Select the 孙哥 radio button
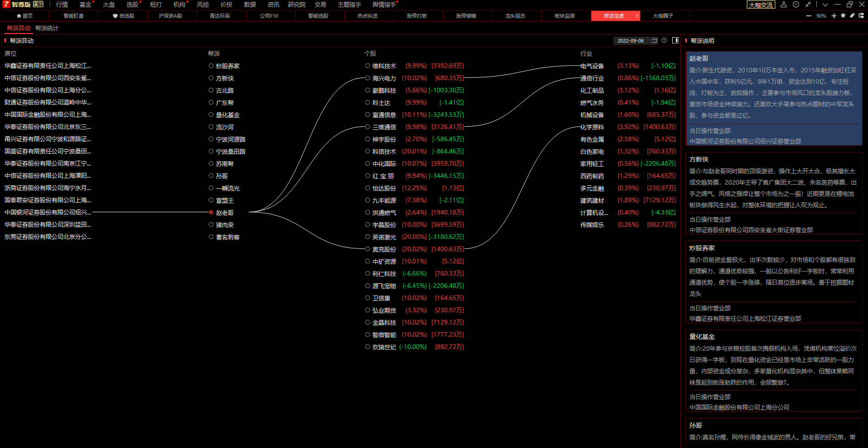868x448 pixels. 211,176
